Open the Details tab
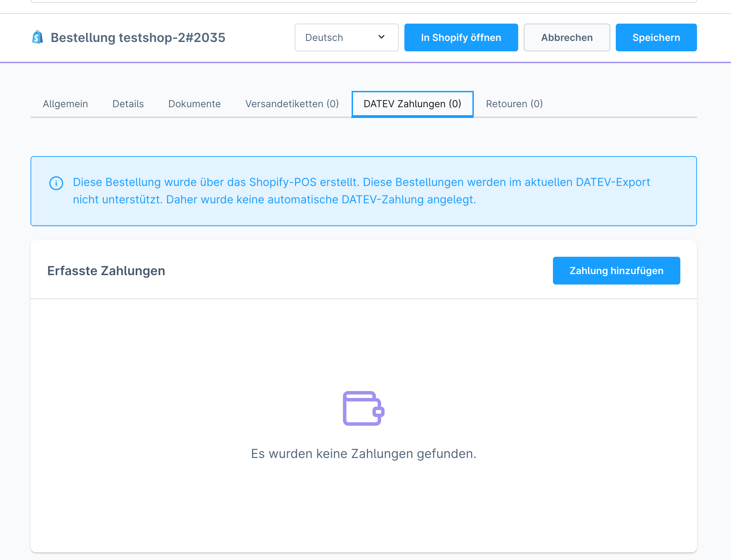The height and width of the screenshot is (560, 731). (128, 104)
